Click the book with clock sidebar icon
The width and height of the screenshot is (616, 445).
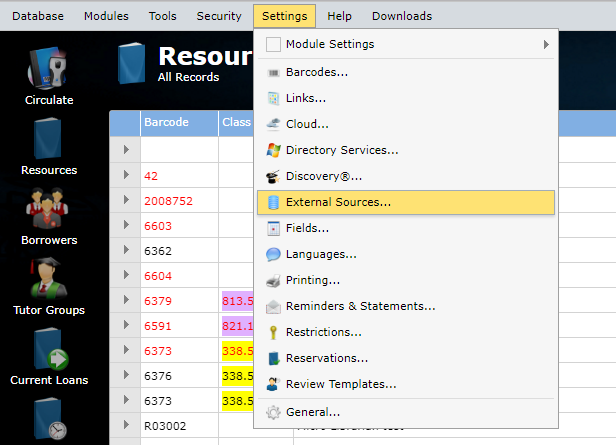point(50,419)
